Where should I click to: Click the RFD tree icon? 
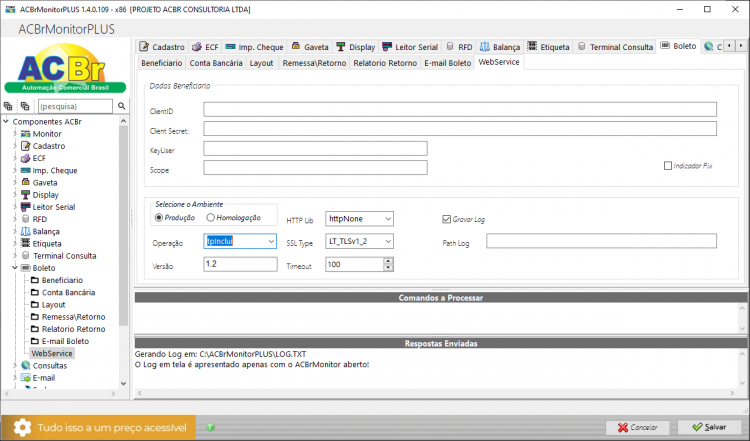click(x=25, y=219)
